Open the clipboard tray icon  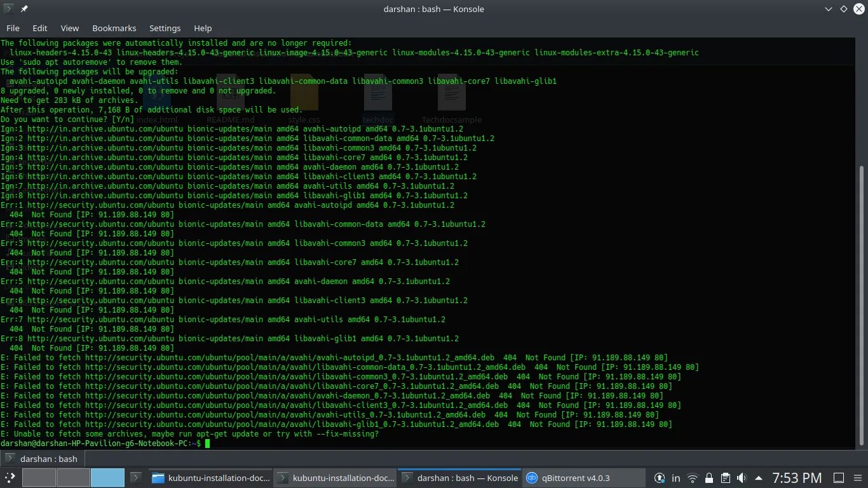tap(725, 478)
